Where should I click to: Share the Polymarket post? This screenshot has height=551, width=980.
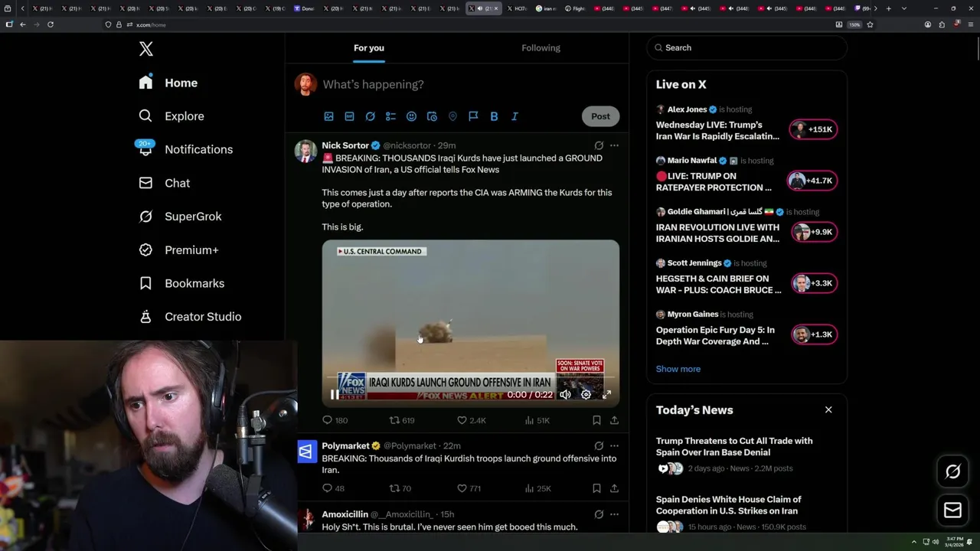[614, 488]
